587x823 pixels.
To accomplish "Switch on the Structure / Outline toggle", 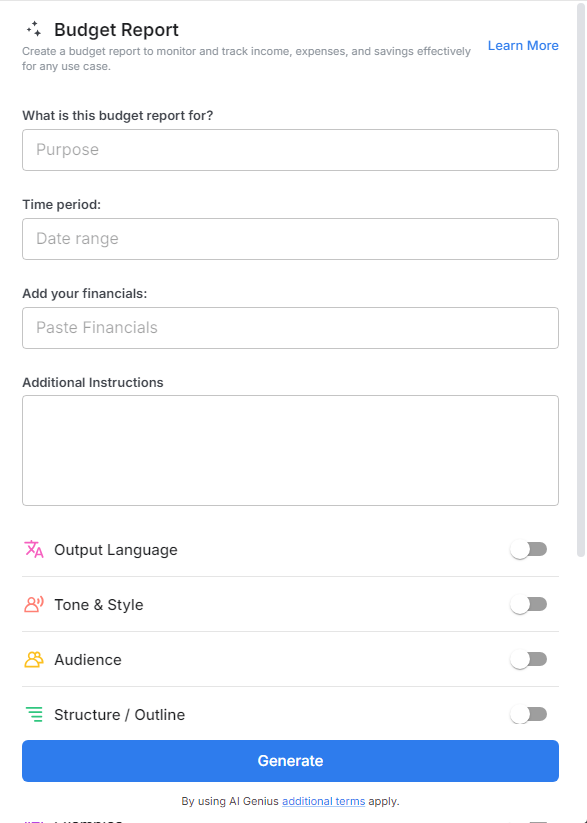I will [529, 714].
